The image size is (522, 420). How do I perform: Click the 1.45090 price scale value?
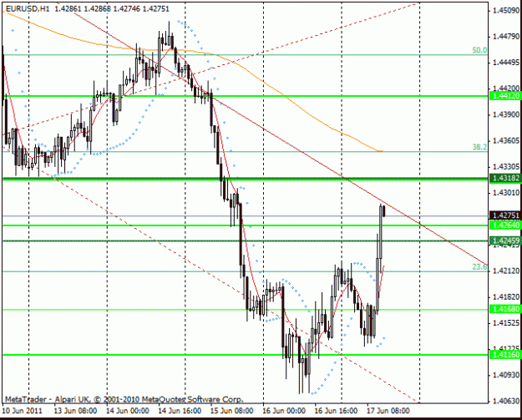tap(506, 11)
